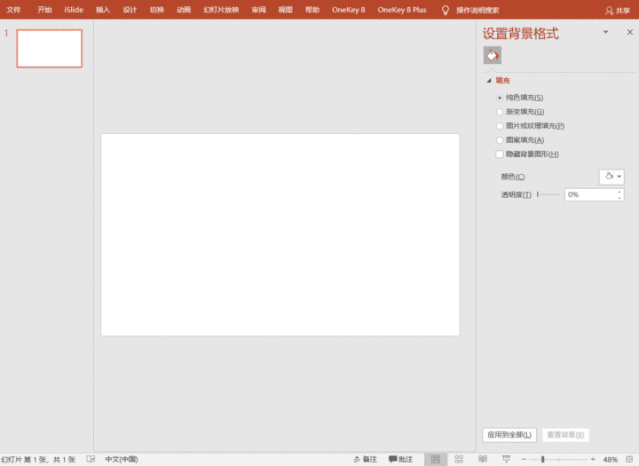Collapse the 填充 section triangle
This screenshot has width=639, height=466.
(x=489, y=81)
